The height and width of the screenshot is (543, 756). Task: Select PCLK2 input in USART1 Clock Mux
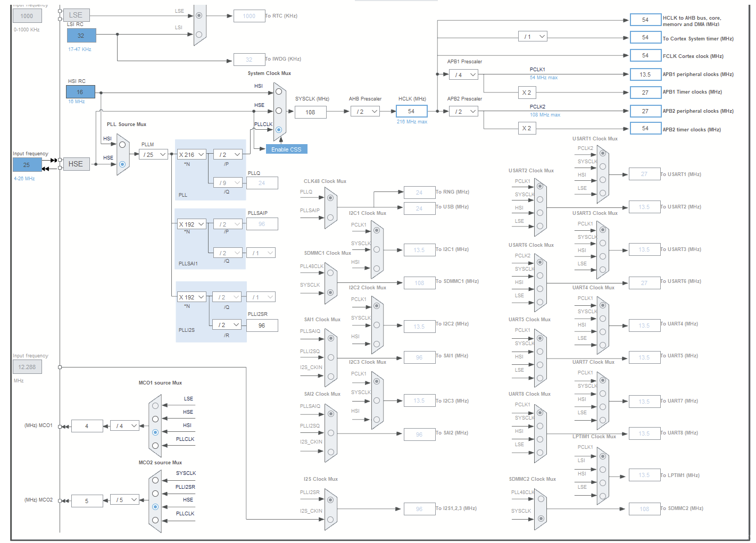[x=602, y=153]
